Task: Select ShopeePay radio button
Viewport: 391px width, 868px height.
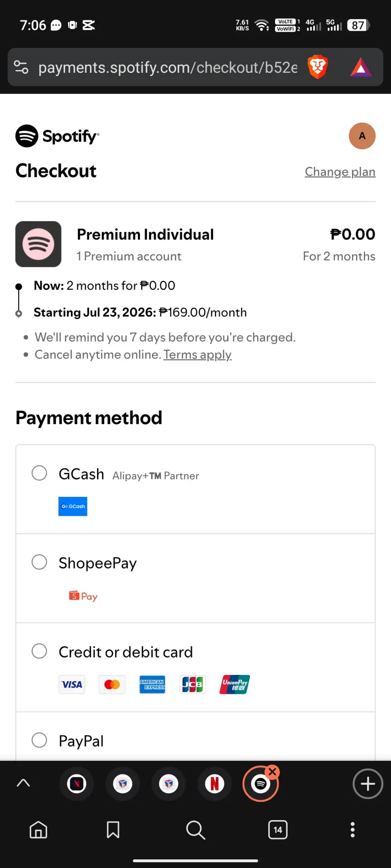Action: tap(39, 562)
